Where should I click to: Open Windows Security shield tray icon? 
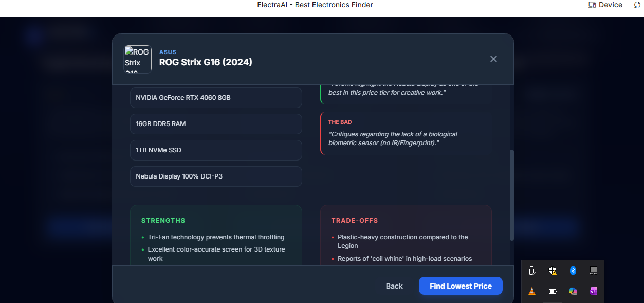(x=553, y=271)
